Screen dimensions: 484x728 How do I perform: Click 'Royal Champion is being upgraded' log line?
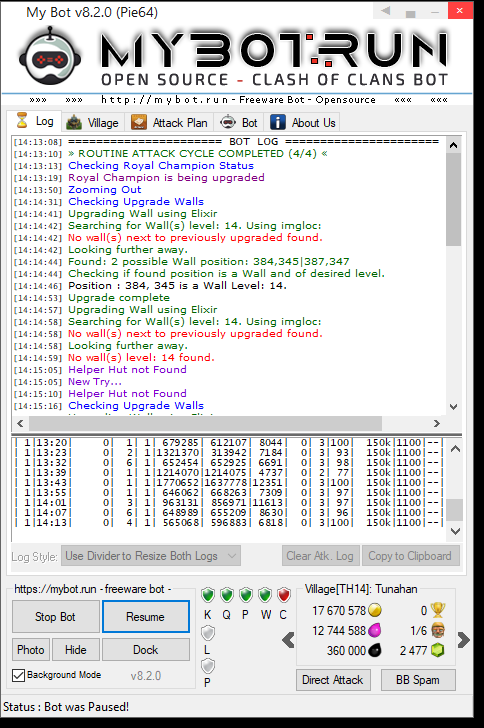pyautogui.click(x=166, y=177)
